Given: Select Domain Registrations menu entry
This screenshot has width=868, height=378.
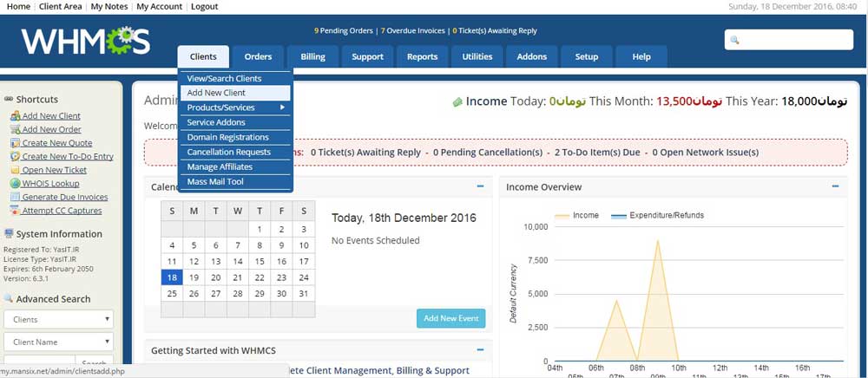Looking at the screenshot, I should [235, 137].
